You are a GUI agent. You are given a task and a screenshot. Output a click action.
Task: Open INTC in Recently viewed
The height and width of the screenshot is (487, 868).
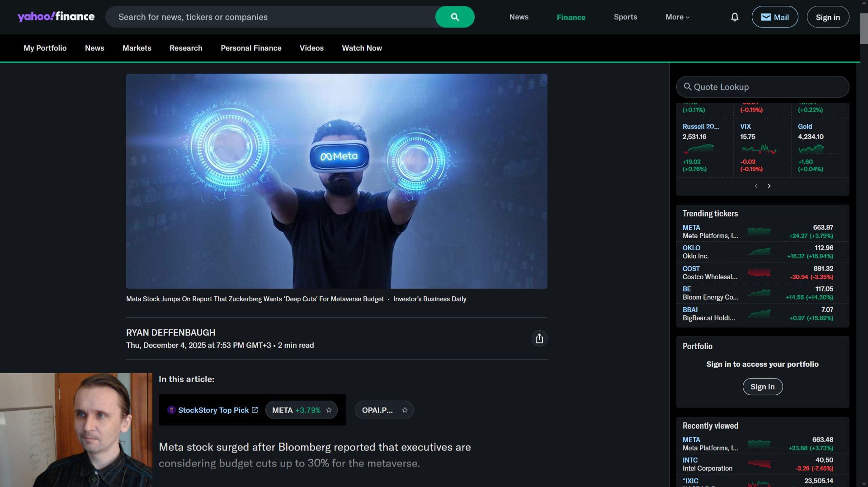[690, 460]
